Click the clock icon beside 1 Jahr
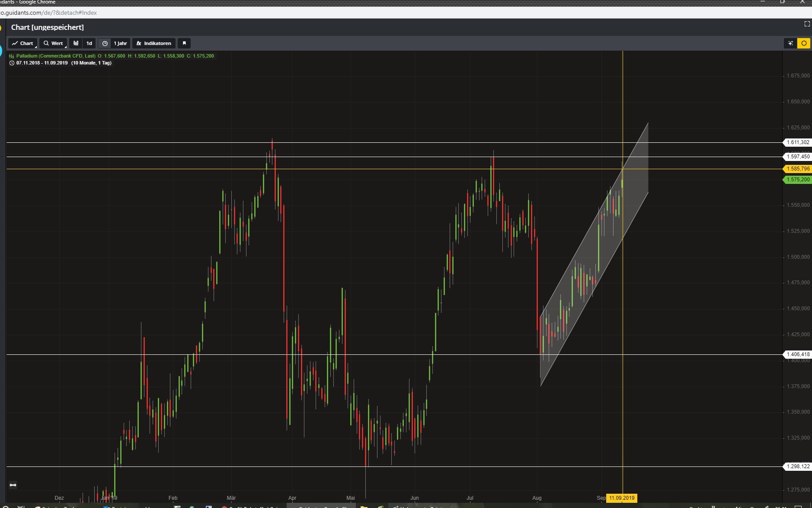This screenshot has width=812, height=508. tap(105, 43)
